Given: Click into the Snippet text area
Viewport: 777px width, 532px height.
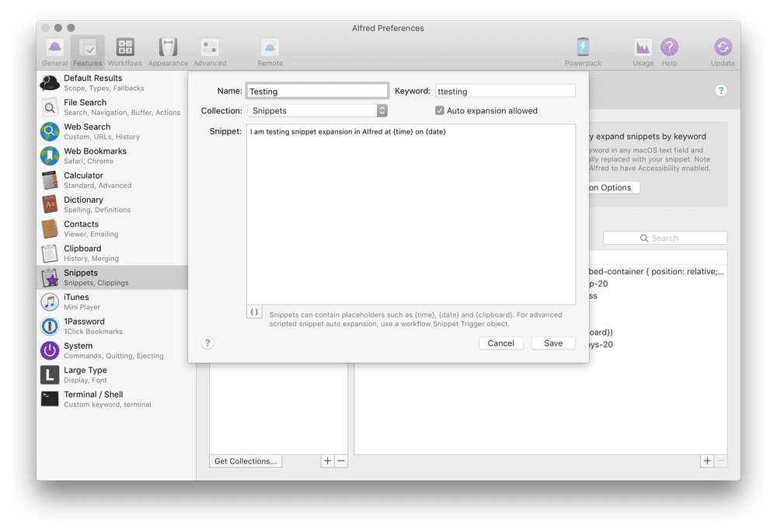Looking at the screenshot, I should tap(411, 214).
